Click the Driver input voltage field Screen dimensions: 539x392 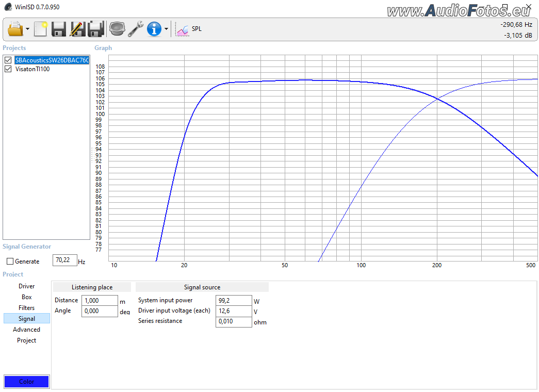(234, 311)
